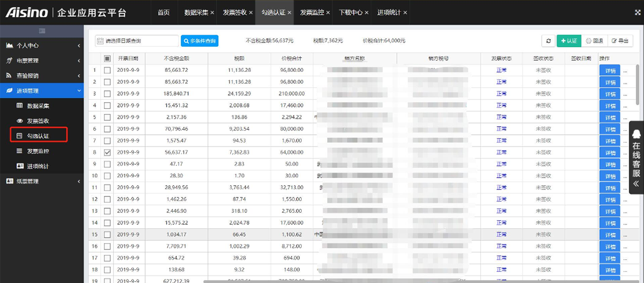
Task: Open more options ellipsis for row 8
Action: (625, 153)
